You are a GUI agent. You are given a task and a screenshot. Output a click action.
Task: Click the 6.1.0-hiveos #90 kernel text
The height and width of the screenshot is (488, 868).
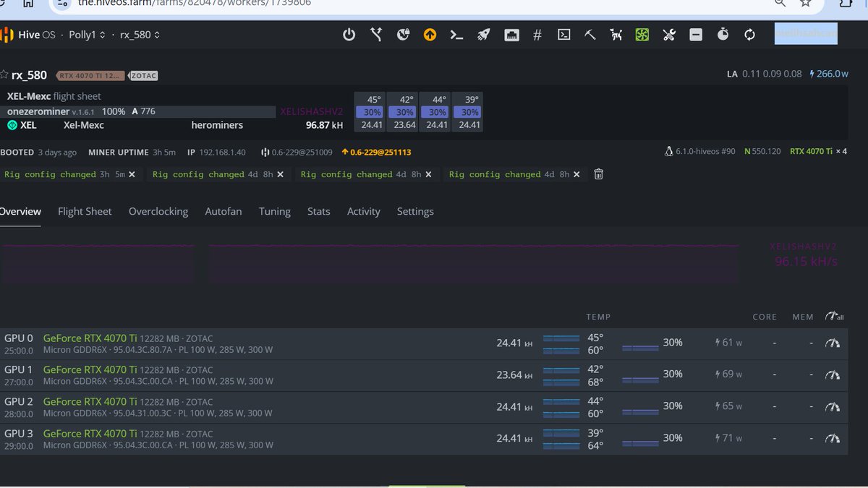(x=700, y=152)
